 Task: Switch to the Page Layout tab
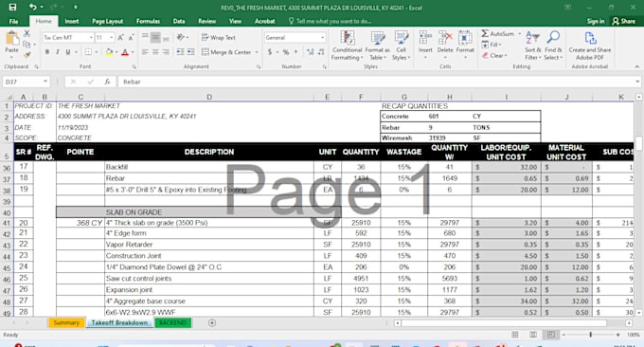[x=107, y=21]
